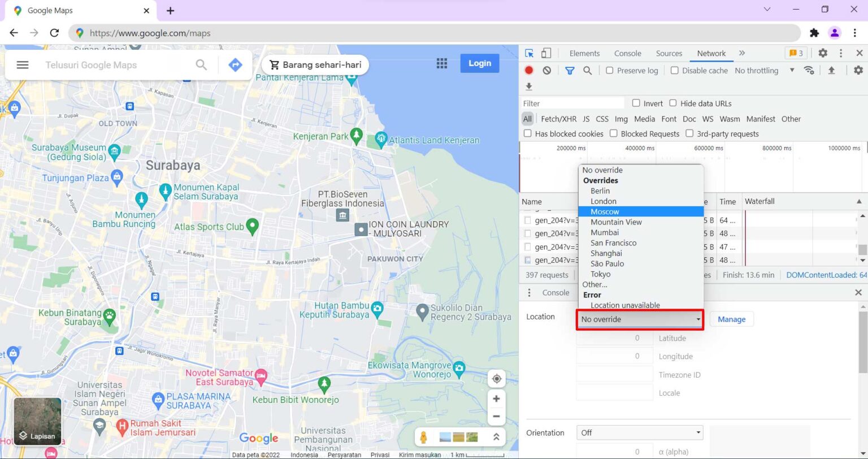Toggle the device toolbar icon

546,53
